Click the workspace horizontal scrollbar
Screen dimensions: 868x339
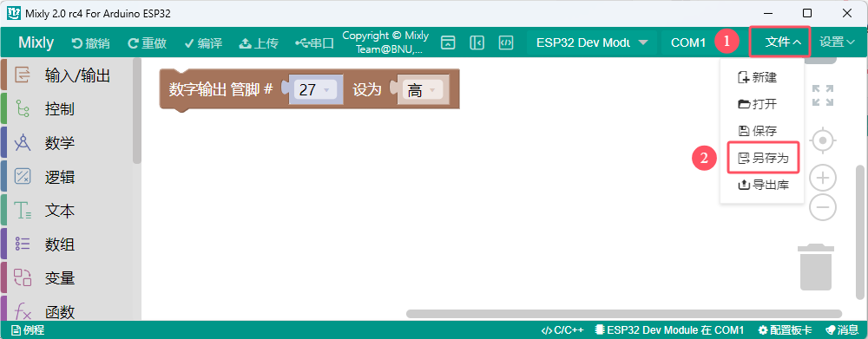624,314
